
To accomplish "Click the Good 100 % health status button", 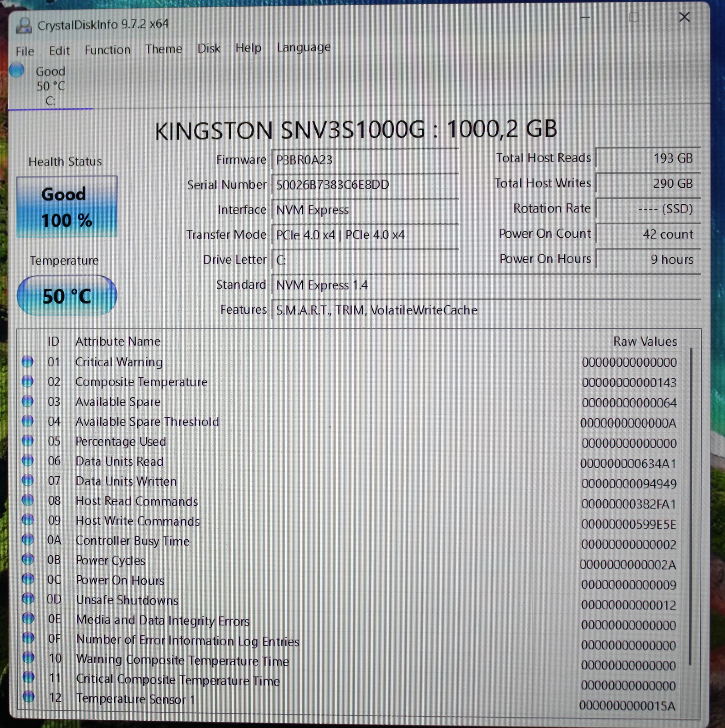I will pos(67,207).
